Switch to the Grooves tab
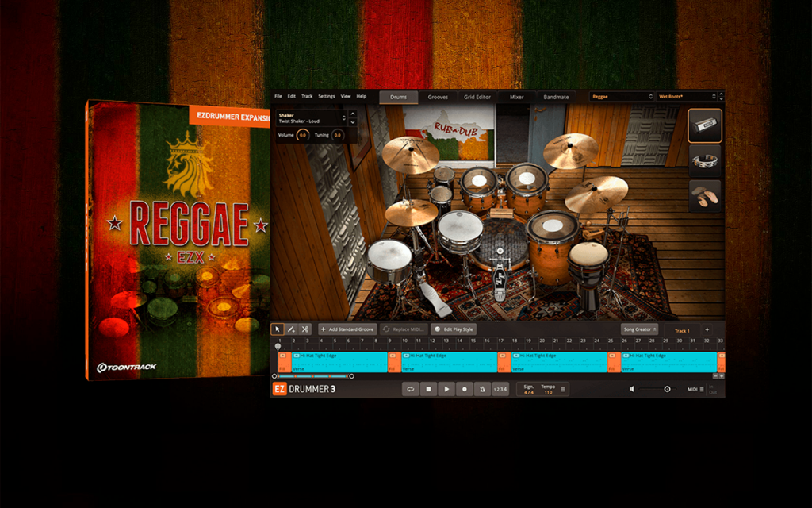This screenshot has height=508, width=812. click(x=438, y=97)
